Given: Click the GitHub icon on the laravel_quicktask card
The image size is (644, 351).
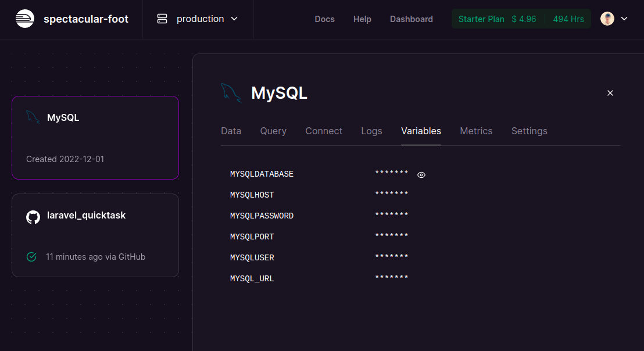Looking at the screenshot, I should (33, 217).
